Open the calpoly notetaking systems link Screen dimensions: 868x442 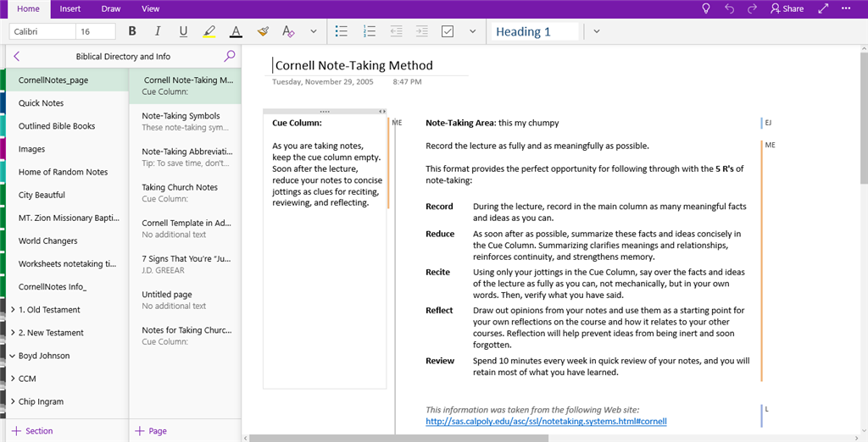click(x=546, y=422)
